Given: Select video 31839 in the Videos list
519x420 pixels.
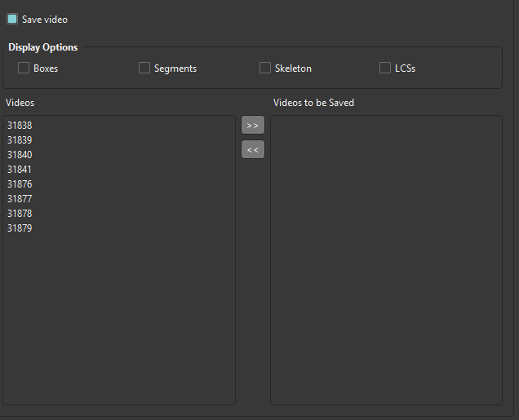Looking at the screenshot, I should click(x=119, y=140).
